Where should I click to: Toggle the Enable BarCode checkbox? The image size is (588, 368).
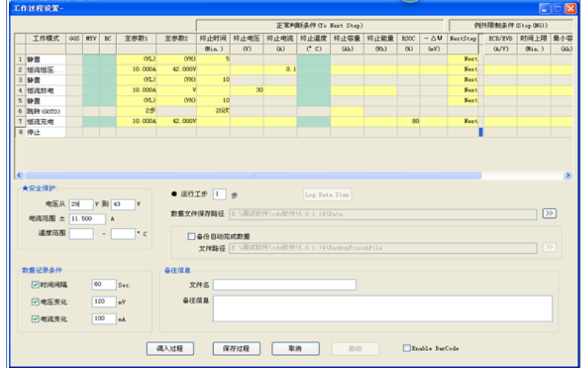406,348
